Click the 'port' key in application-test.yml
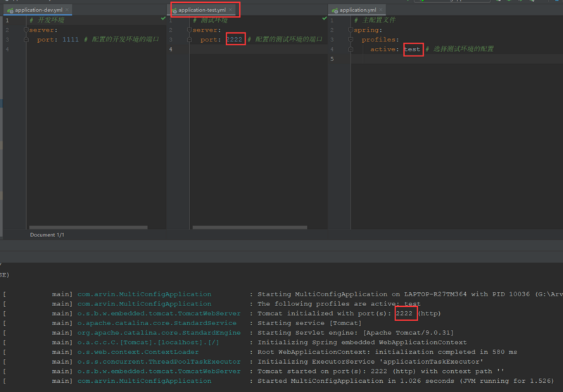Image resolution: width=563 pixels, height=392 pixels. 209,39
